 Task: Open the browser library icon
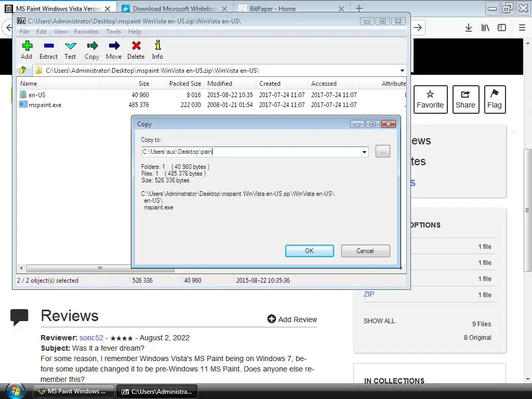click(485, 28)
